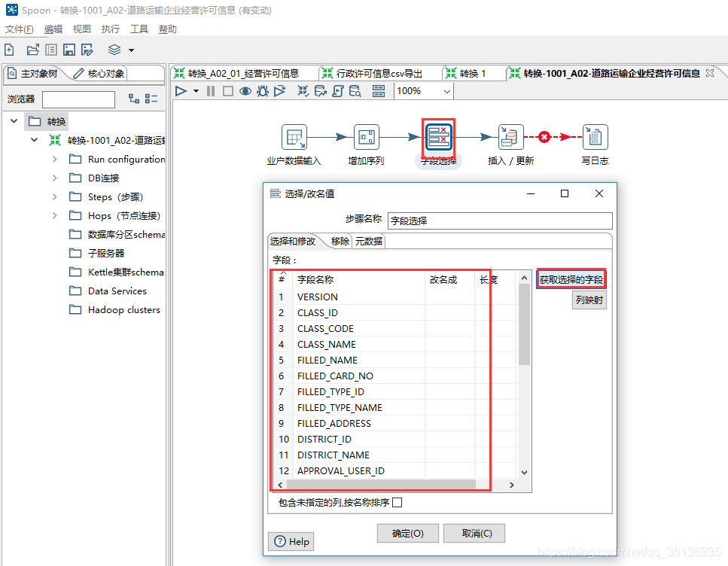Click the Get SQL icon
The width and height of the screenshot is (728, 566).
pos(338,91)
